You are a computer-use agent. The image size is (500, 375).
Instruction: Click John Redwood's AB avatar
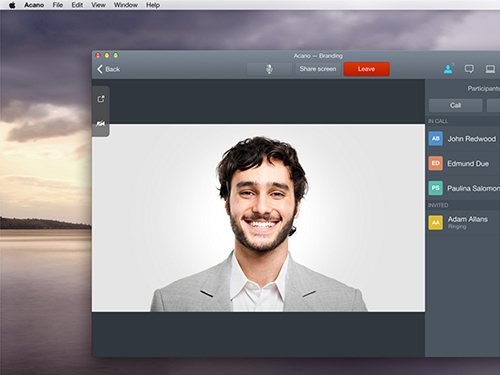click(436, 138)
